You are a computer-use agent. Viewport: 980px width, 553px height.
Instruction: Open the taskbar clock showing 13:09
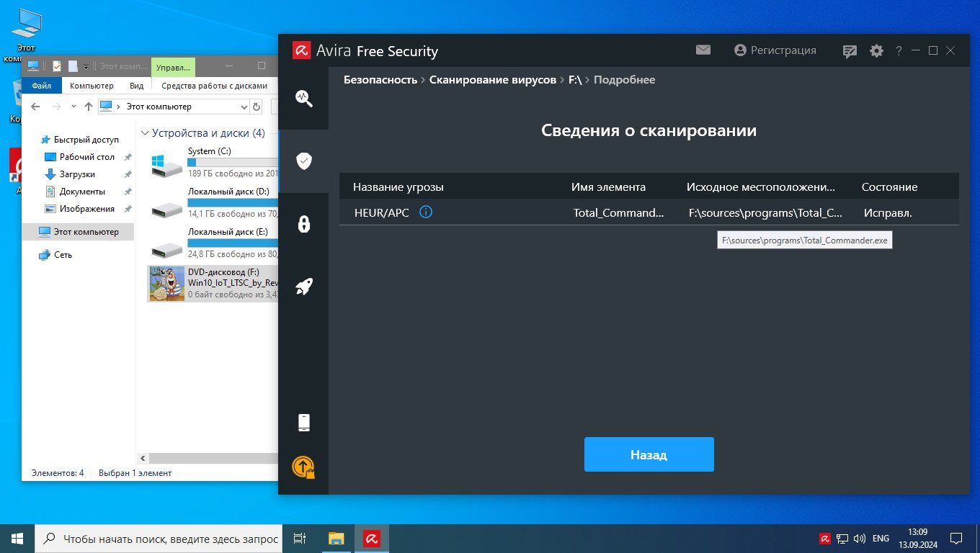click(x=917, y=539)
